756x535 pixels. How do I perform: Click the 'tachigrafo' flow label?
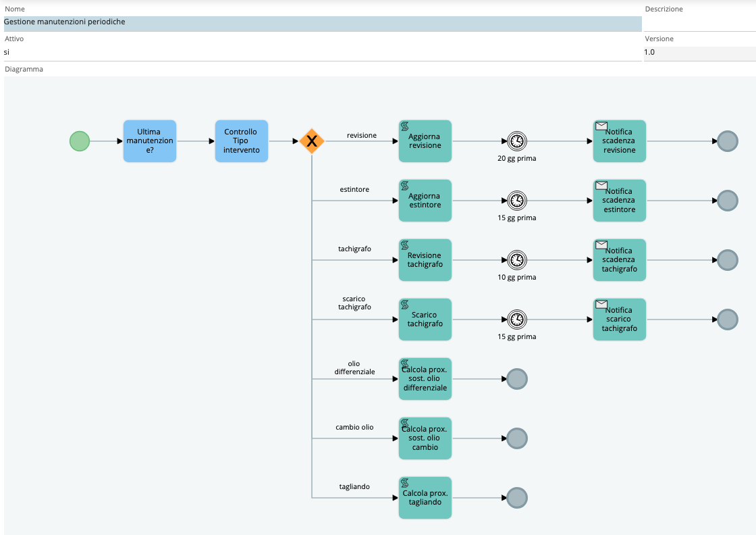(354, 249)
